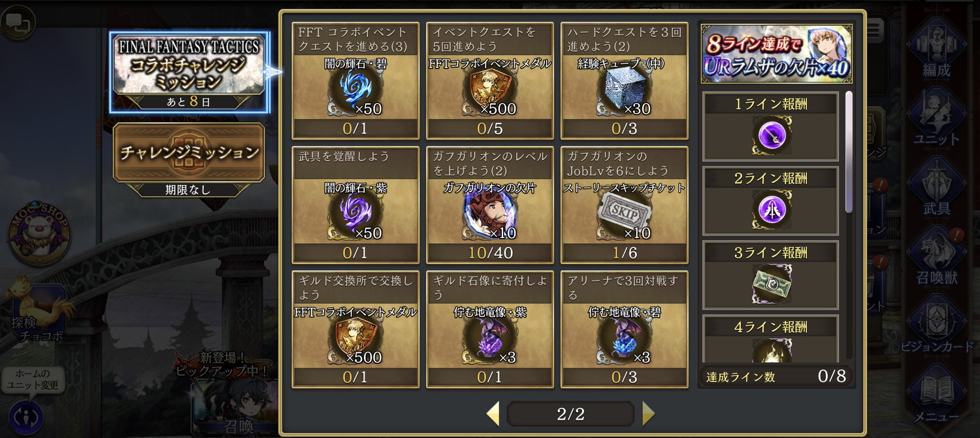Go to the next page with the right arrow
Viewport: 980px width, 438px height.
(x=647, y=413)
